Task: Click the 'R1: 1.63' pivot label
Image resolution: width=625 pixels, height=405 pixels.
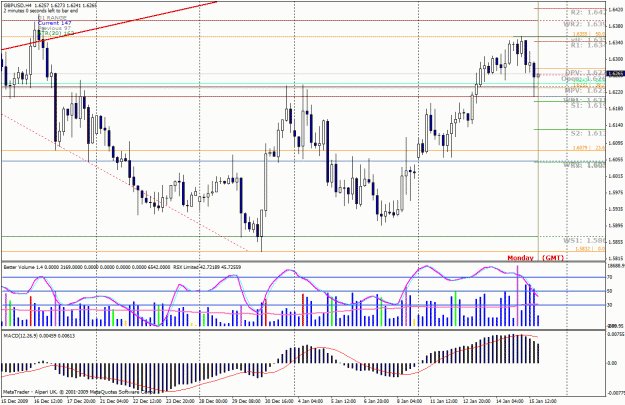Action: click(x=588, y=46)
